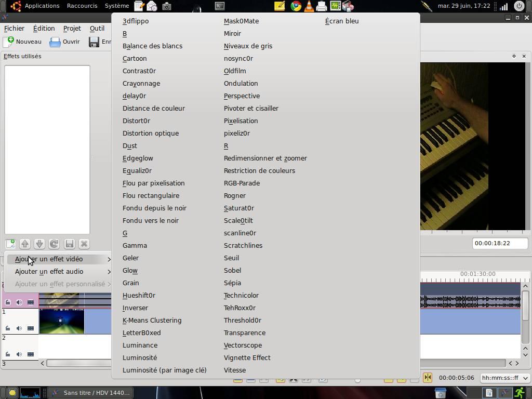Screen dimensions: 532x399
Task: Click the move effect up arrow icon
Action: (24, 243)
